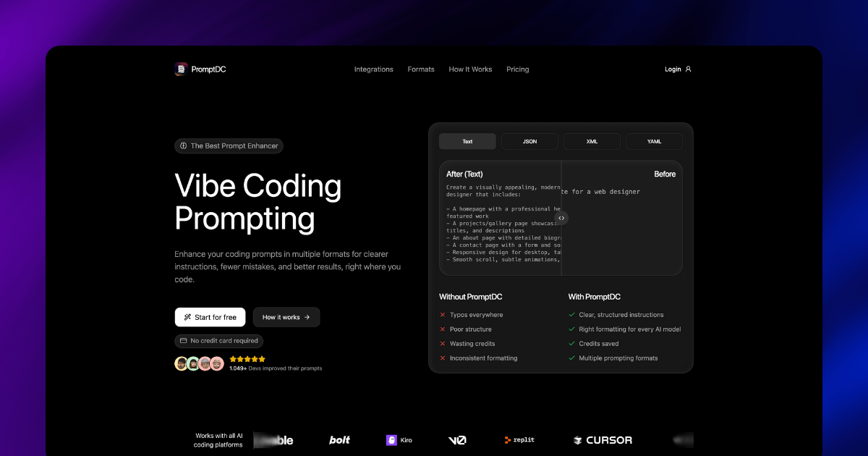Switch to the YAML format tab
868x456 pixels.
(x=654, y=141)
